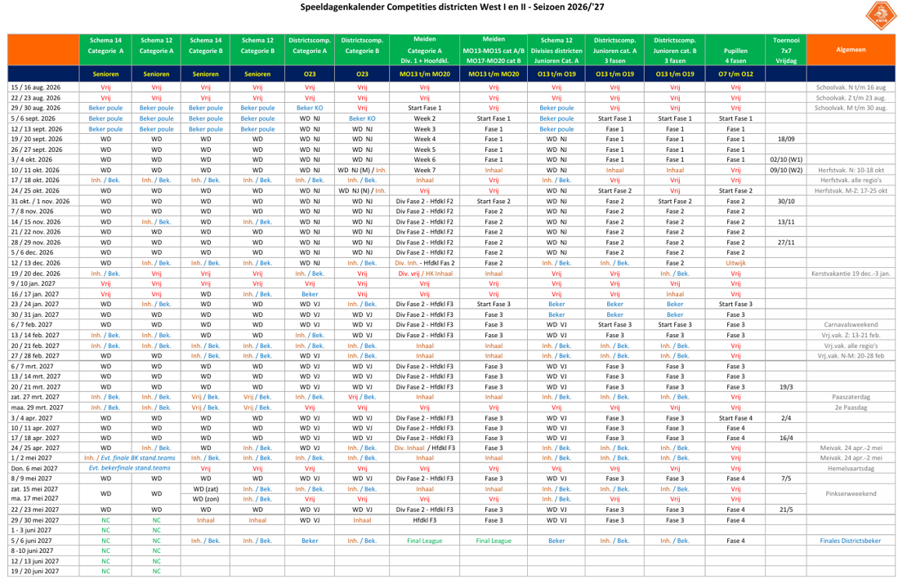
Task: Select the MO13 t/m MO20 subheader under Meiden Categorie A
Action: (424, 74)
